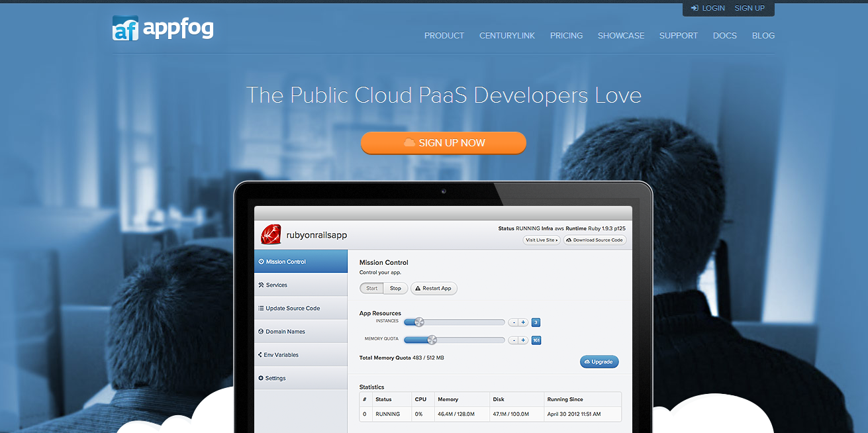Click the Restart App warning icon
Viewport: 868px width, 433px height.
point(417,289)
